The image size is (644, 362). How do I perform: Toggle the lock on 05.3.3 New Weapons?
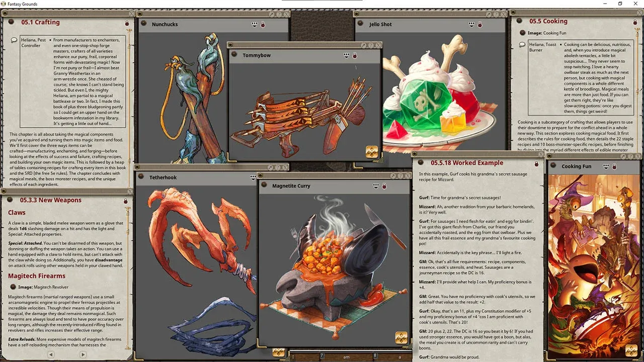click(126, 201)
